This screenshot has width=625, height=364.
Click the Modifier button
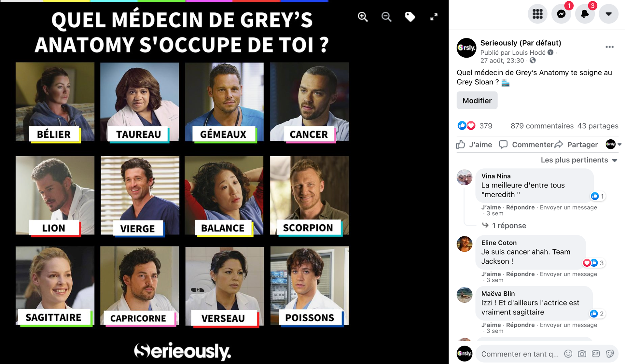coord(477,100)
